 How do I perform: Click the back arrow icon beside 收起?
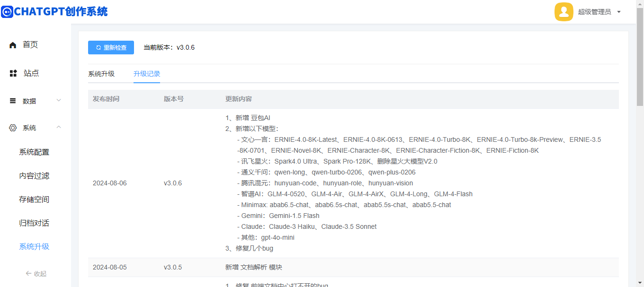28,273
